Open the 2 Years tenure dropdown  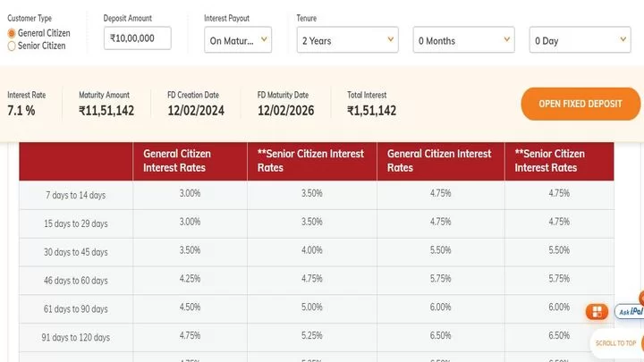point(347,40)
